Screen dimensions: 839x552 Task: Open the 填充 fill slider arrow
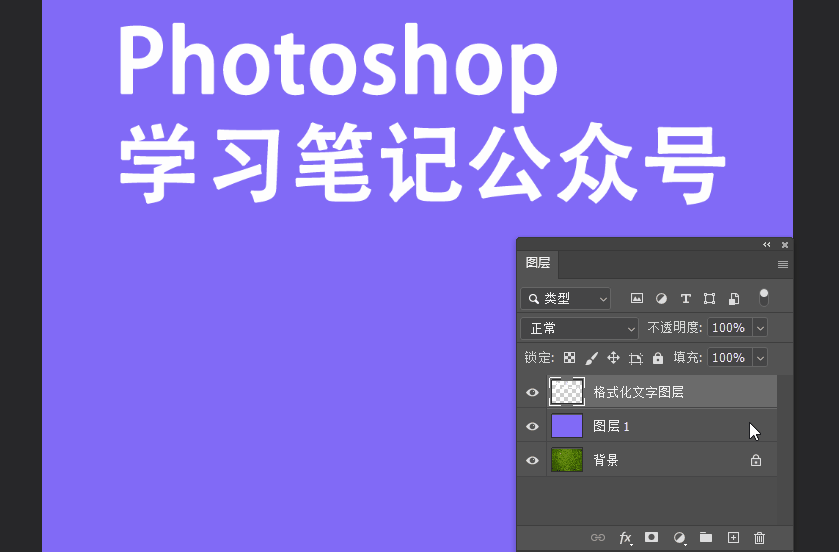point(760,358)
